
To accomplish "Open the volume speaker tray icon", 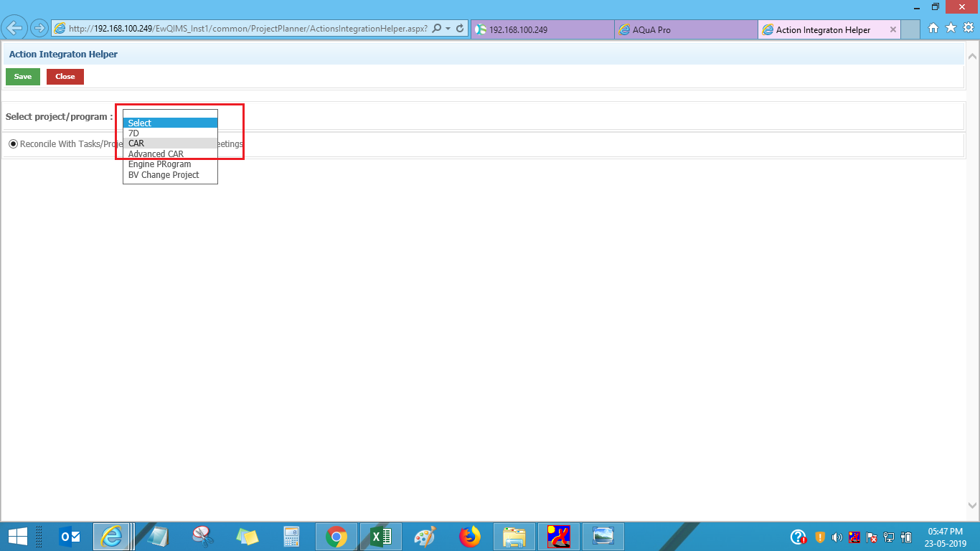I will click(837, 537).
